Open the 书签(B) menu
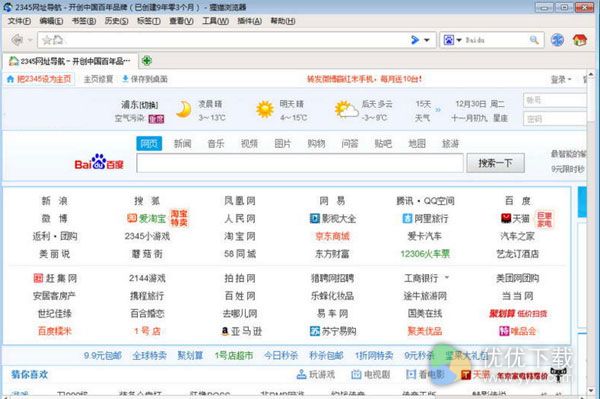Screen dimensions: 600x399 84,21
